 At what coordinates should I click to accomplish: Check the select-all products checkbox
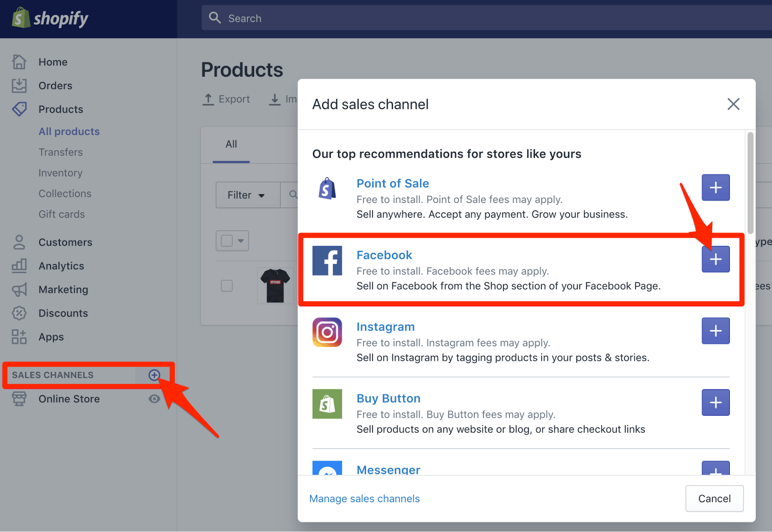tap(227, 240)
